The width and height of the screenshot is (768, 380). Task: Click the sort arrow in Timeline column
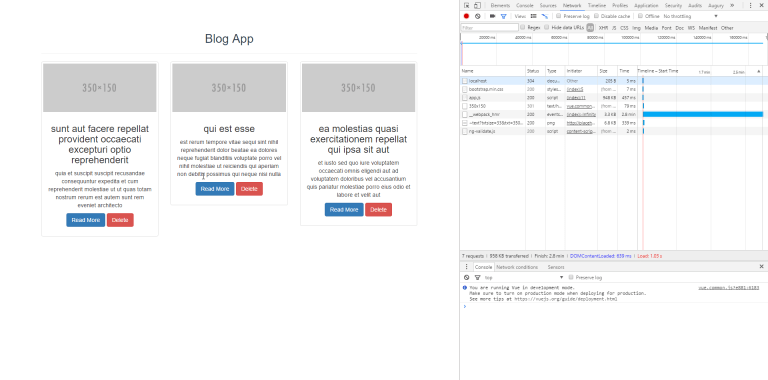click(759, 71)
